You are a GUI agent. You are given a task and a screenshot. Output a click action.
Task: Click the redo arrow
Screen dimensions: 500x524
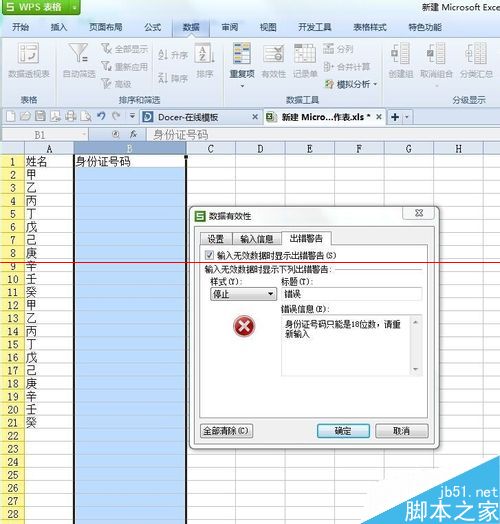(x=116, y=116)
